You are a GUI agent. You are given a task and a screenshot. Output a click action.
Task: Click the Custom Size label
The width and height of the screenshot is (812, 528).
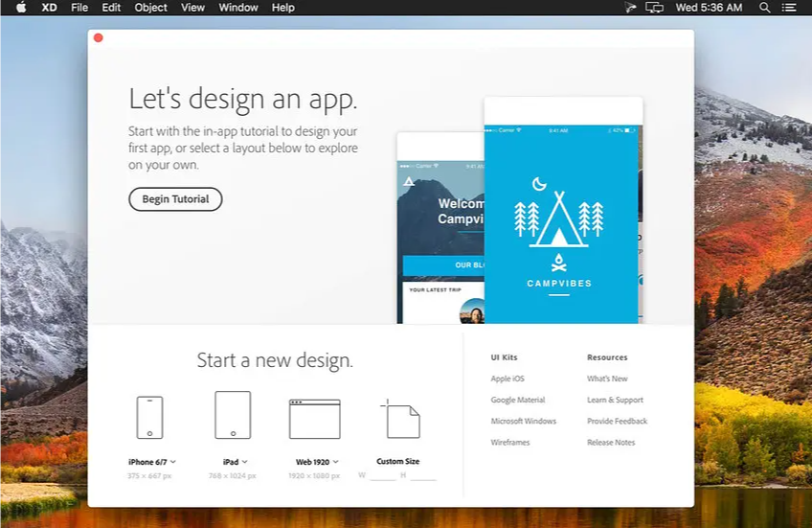397,461
